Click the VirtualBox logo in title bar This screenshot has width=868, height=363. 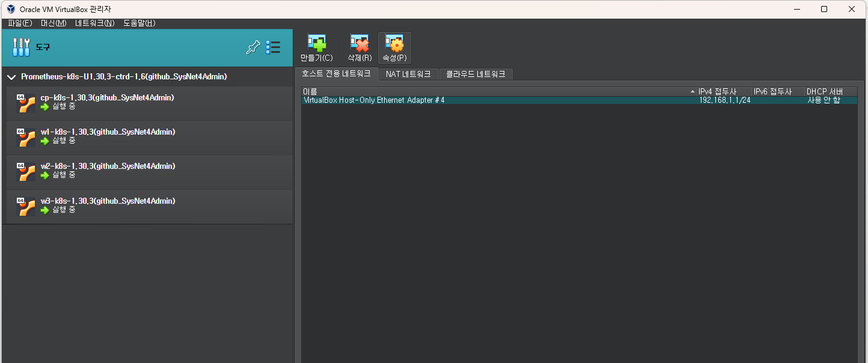click(11, 9)
